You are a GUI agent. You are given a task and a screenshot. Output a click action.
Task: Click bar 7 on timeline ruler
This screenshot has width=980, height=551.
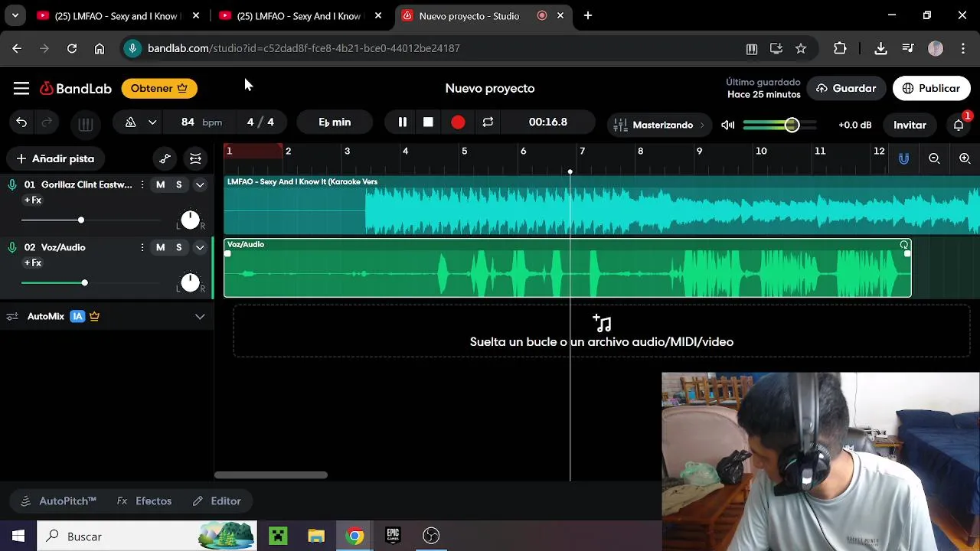click(x=582, y=151)
